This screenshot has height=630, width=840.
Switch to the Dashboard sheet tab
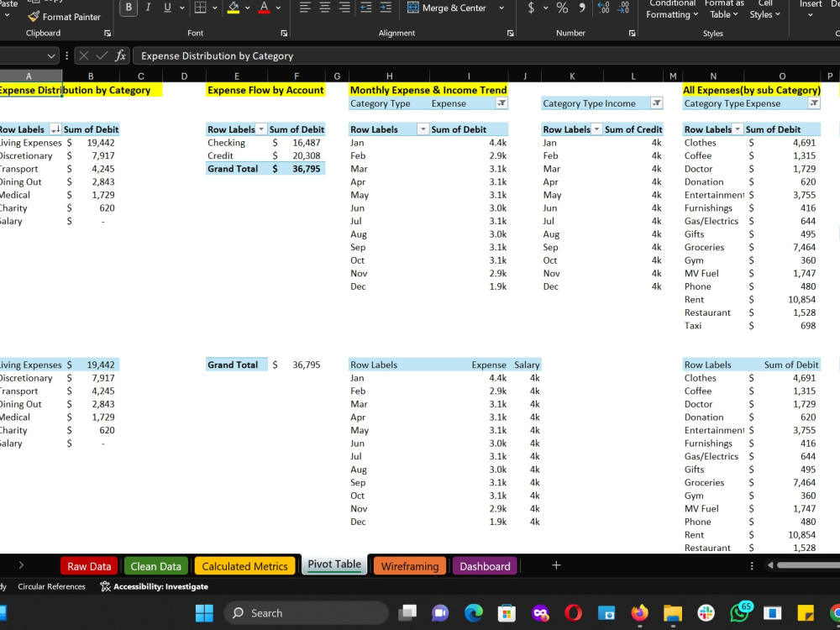pyautogui.click(x=485, y=565)
